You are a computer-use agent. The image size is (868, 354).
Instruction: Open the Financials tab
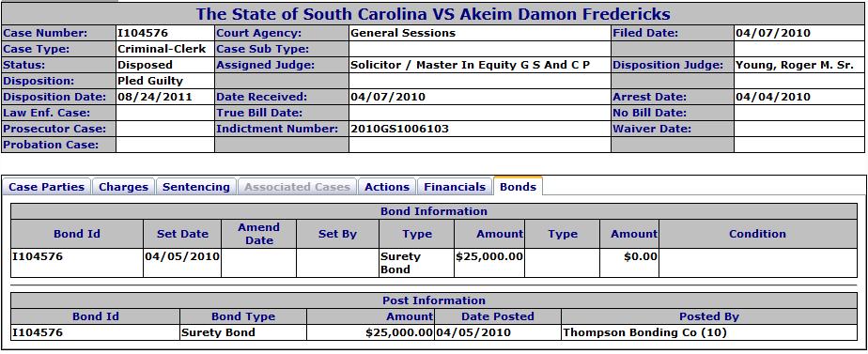[455, 187]
